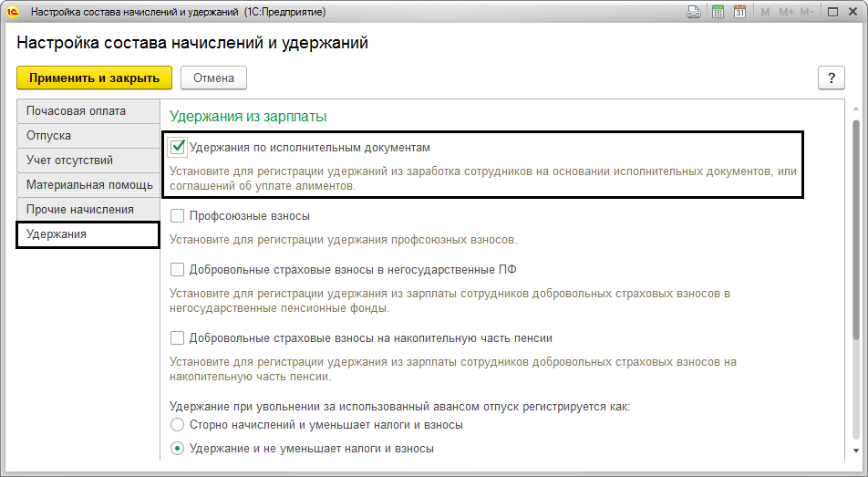Viewport: 868px width, 477px height.
Task: Enable Профсоюзные взносы checkbox
Action: (178, 216)
